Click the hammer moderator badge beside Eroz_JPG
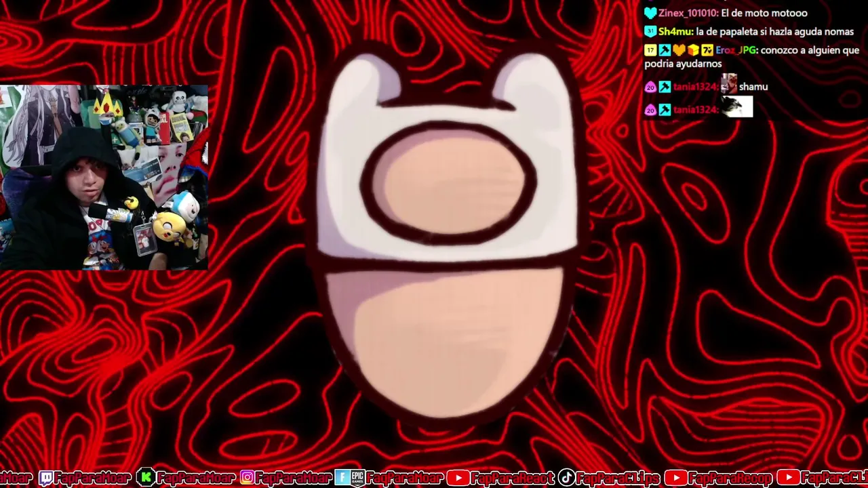The height and width of the screenshot is (488, 868). click(665, 50)
